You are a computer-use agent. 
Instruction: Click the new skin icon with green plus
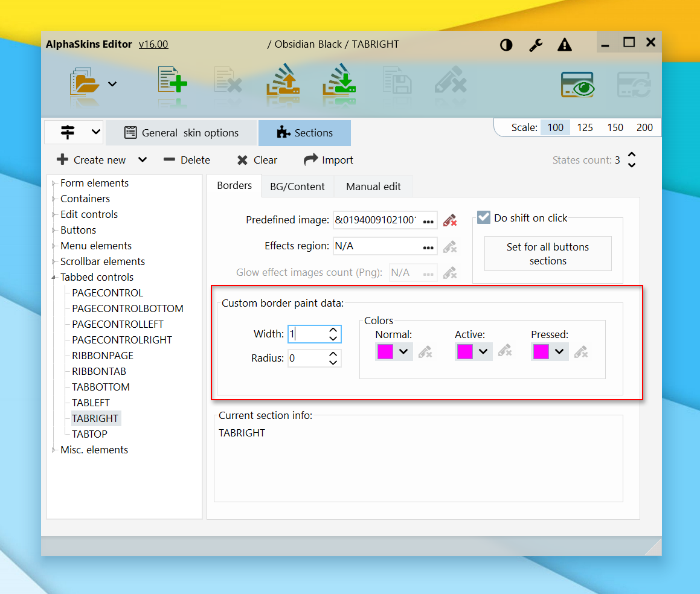(x=172, y=80)
